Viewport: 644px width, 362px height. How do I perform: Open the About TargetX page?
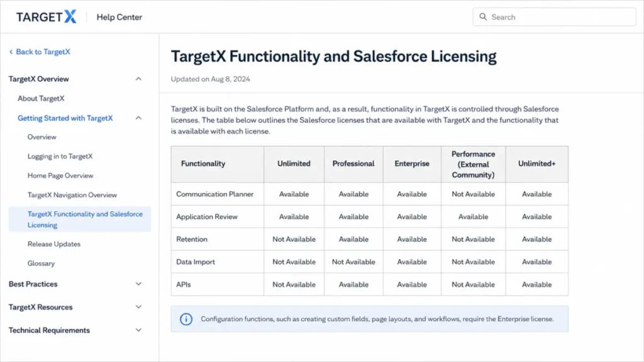(x=41, y=99)
